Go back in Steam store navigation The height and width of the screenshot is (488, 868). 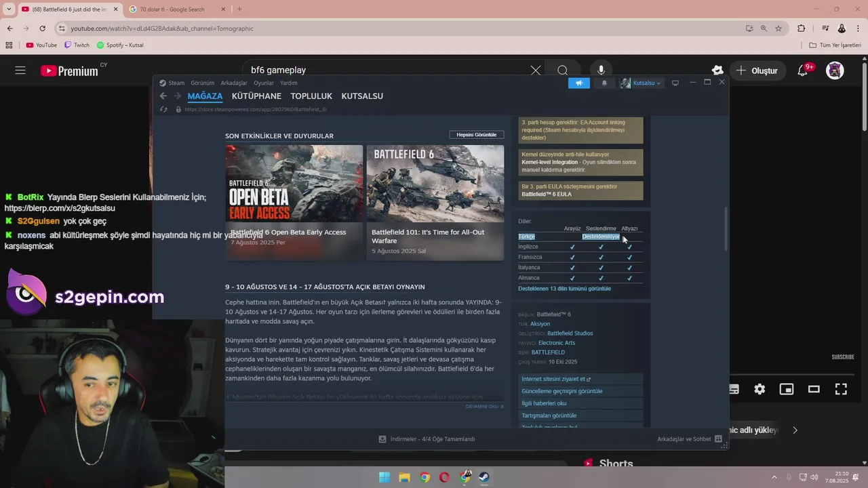(x=163, y=96)
